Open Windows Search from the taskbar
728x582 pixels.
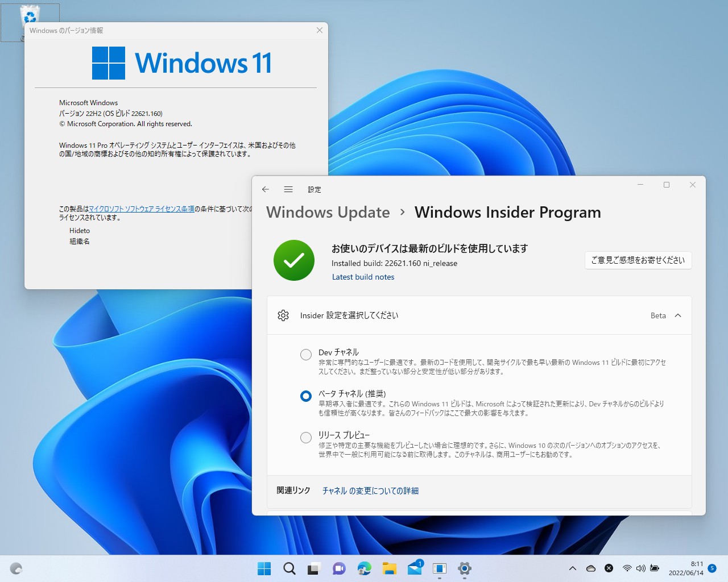[x=289, y=568]
